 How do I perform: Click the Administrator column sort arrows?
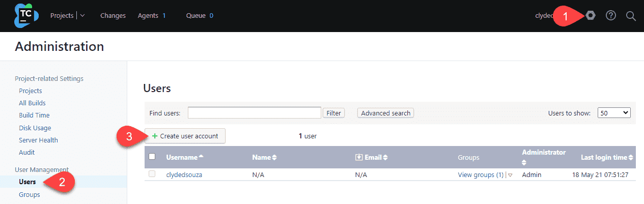[525, 163]
